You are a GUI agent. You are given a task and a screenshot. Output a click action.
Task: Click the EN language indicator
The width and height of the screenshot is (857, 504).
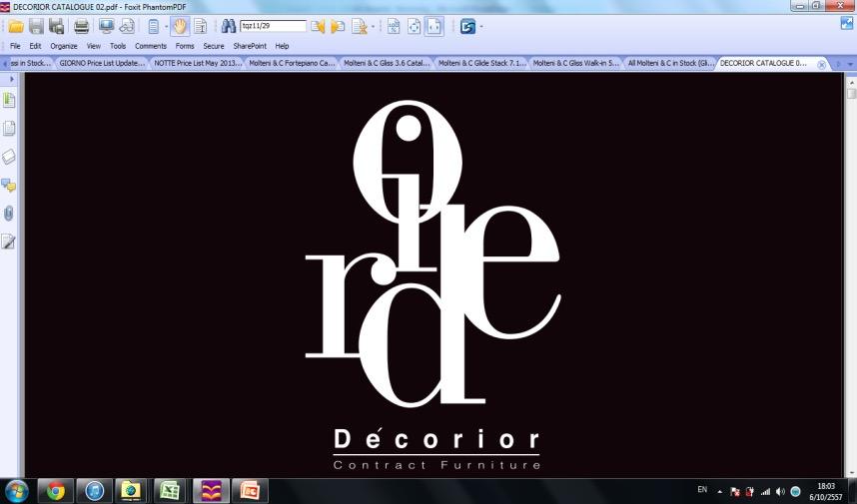point(702,490)
